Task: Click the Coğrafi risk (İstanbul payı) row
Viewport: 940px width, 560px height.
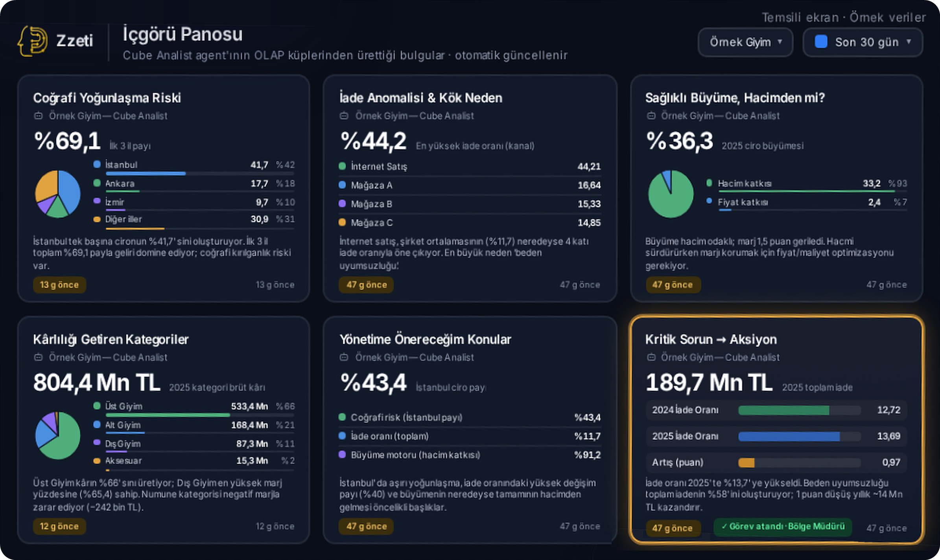Action: coord(470,417)
